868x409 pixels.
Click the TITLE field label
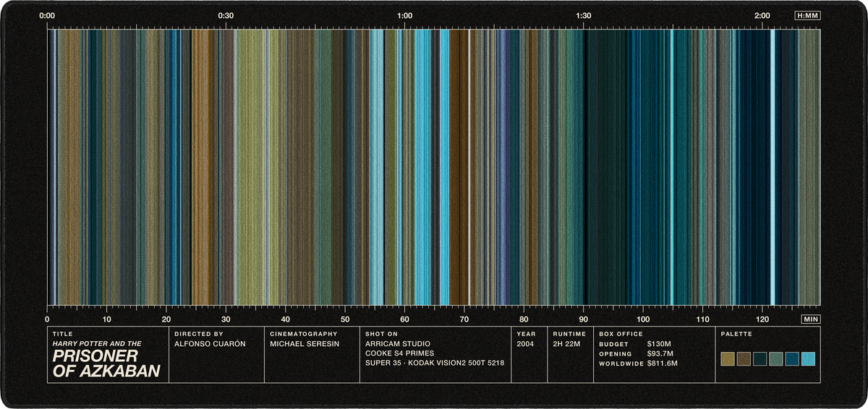(x=62, y=335)
